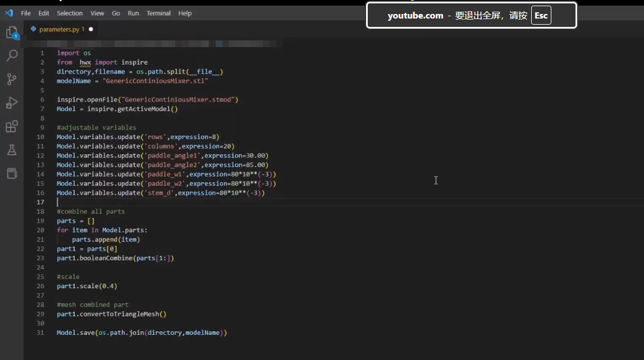Screen dimensions: 644x360
Task: Click 'os.path.split(__file__)' on line 3
Action: point(180,72)
